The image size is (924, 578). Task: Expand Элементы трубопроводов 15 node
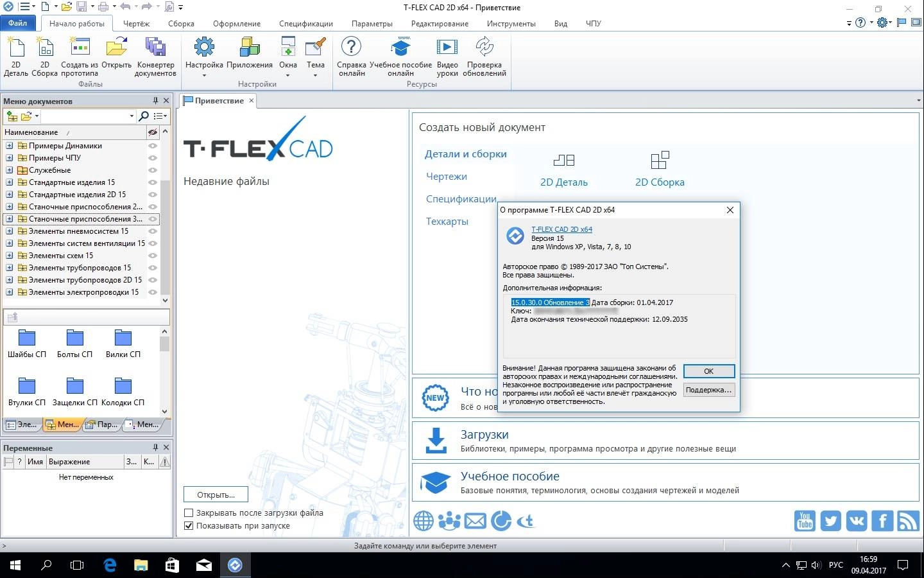(10, 268)
